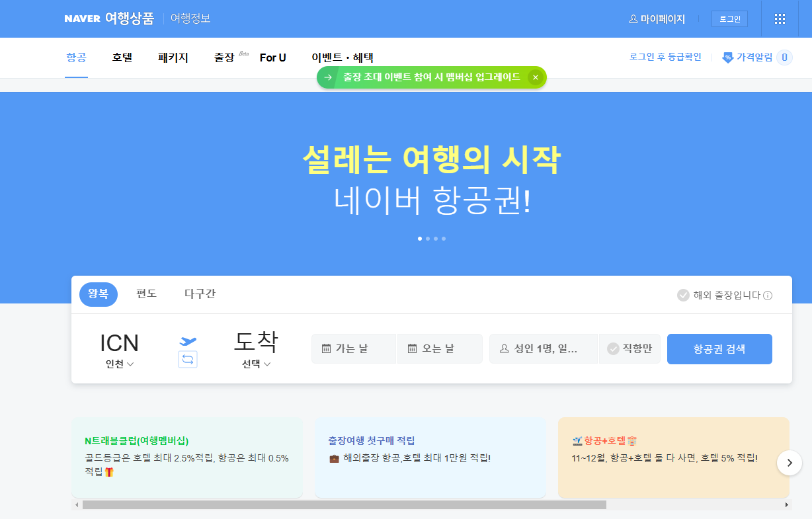
Task: Close the green membership upgrade banner
Action: [536, 77]
